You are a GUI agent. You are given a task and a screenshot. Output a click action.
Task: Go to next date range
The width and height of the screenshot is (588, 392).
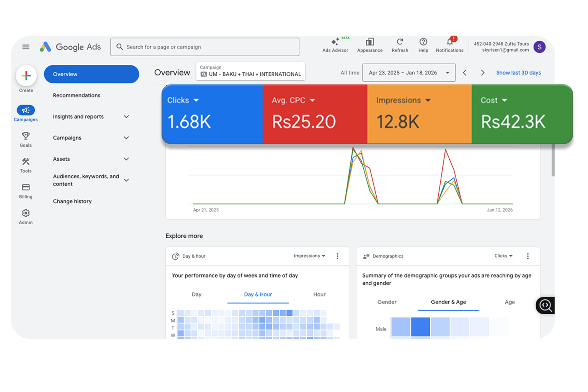(x=482, y=73)
